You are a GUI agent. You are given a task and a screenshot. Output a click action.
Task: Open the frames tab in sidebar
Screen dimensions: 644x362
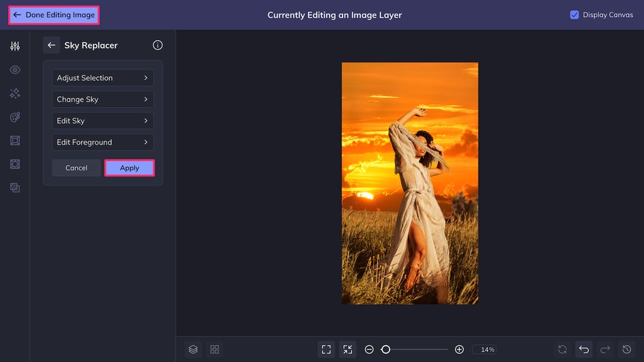(x=15, y=140)
